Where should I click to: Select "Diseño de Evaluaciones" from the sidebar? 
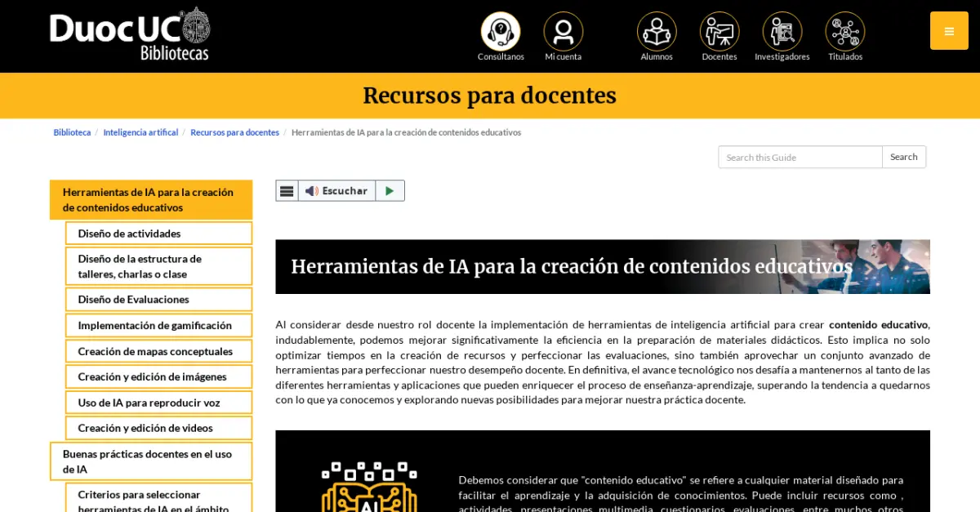158,299
